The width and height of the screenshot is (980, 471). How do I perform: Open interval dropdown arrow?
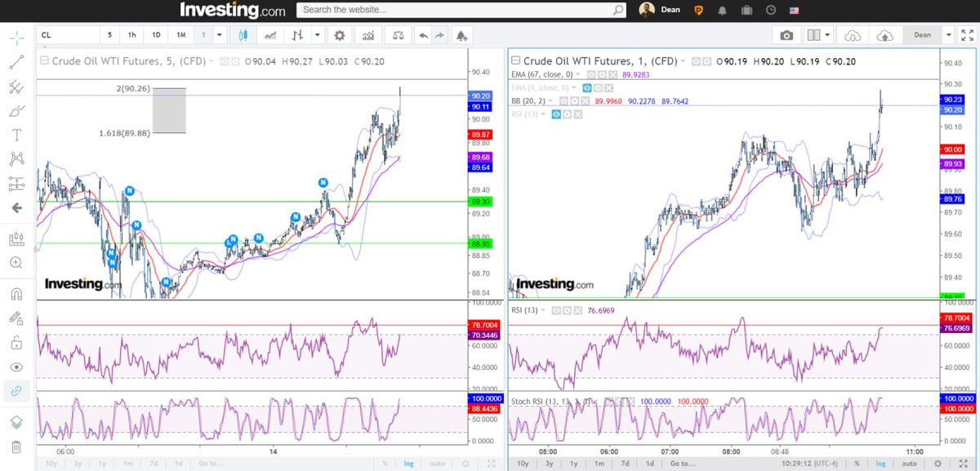(x=220, y=36)
